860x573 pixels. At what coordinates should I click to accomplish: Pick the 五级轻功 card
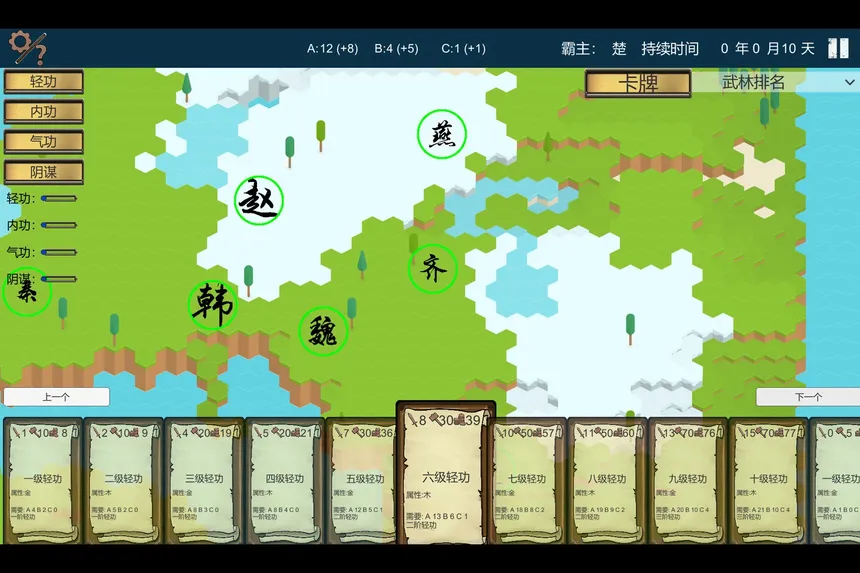pos(362,481)
